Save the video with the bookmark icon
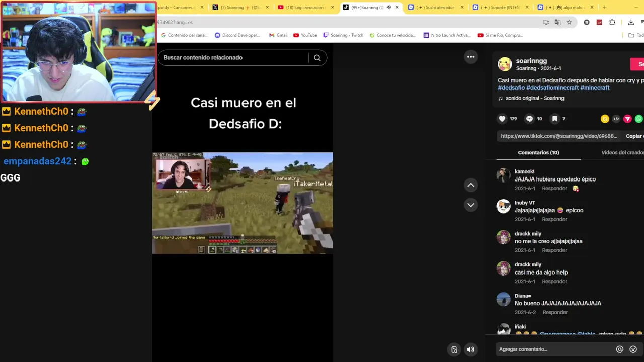The height and width of the screenshot is (362, 644). (554, 119)
